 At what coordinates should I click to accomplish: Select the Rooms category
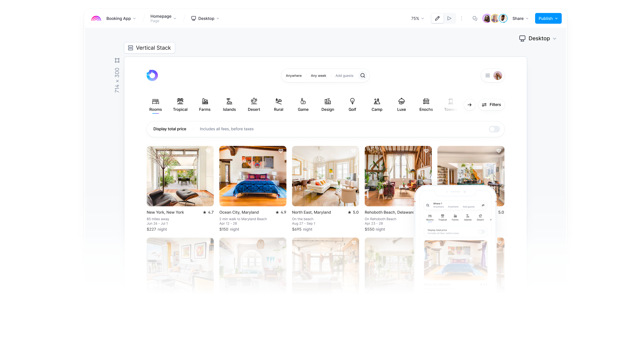155,105
